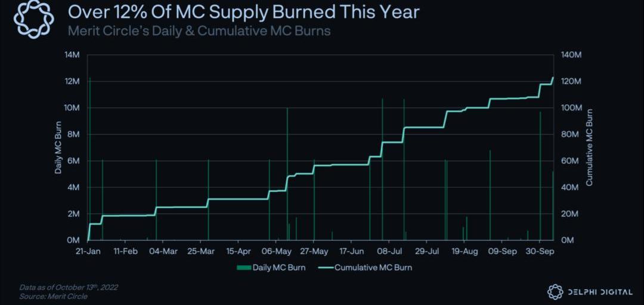The width and height of the screenshot is (644, 305).
Task: Click the 14M label on the left axis
Action: pos(72,55)
